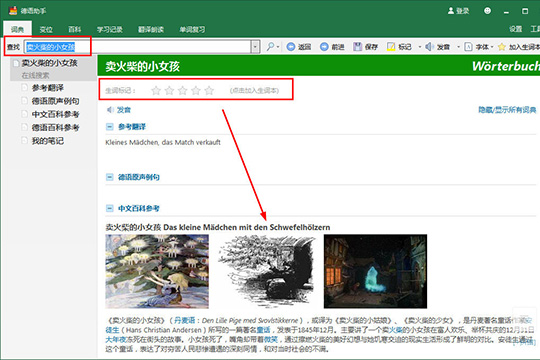Switch to the 词典 tab

tap(18, 30)
